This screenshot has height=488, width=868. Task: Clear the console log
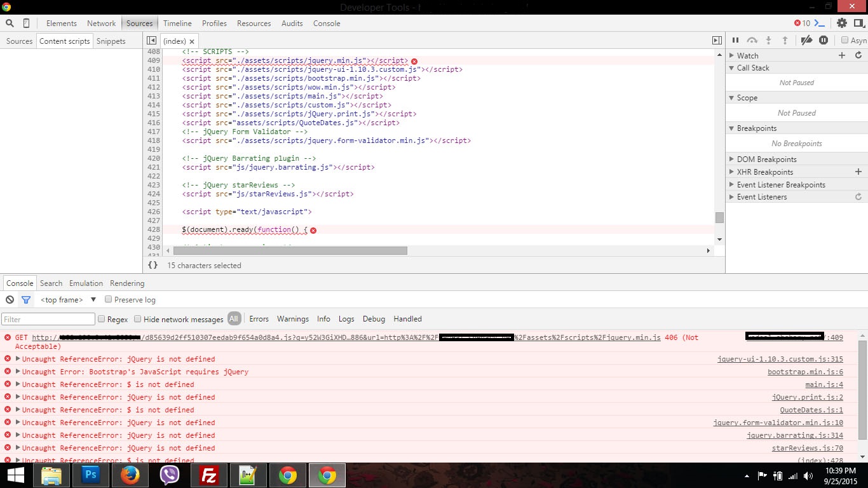point(10,300)
